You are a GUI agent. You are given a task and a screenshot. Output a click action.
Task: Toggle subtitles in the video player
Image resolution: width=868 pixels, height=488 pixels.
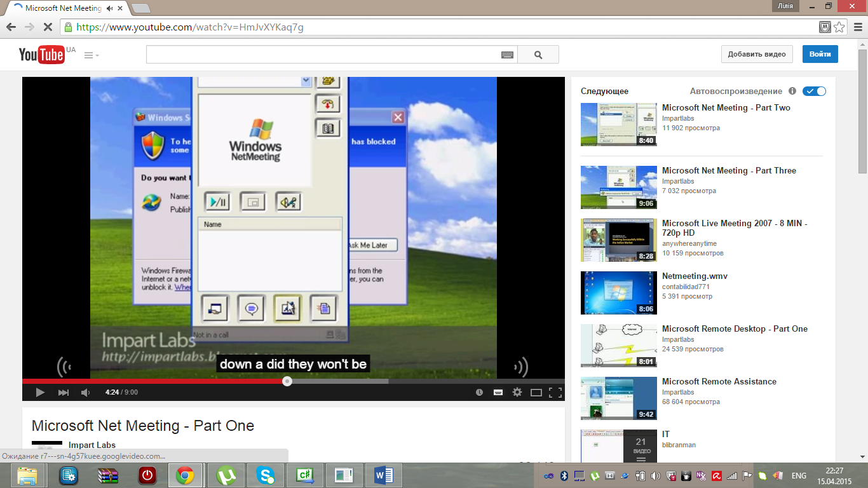point(498,393)
